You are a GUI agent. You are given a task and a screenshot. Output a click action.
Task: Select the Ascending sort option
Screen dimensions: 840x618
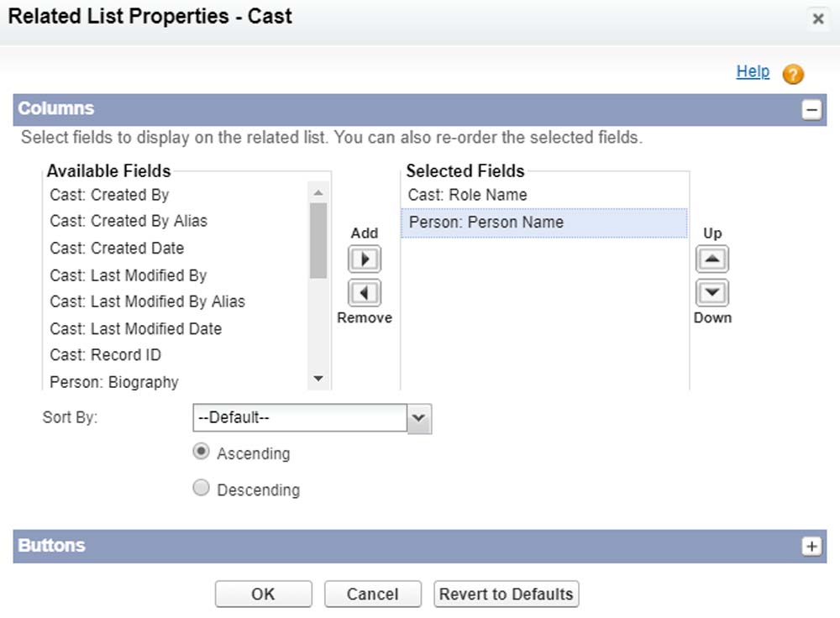point(202,452)
